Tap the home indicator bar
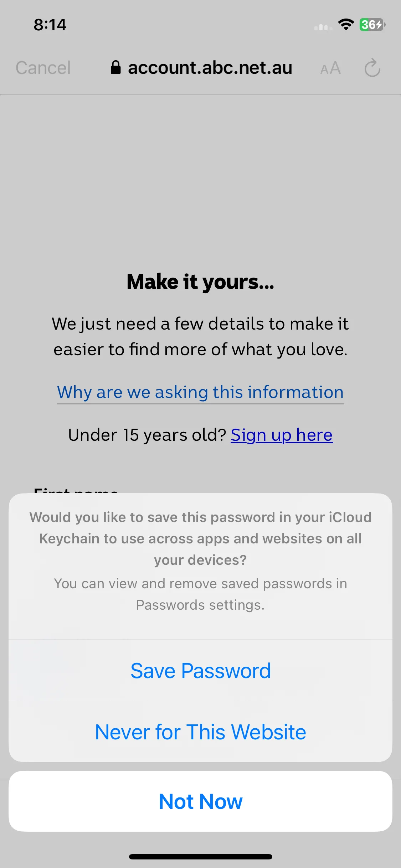The width and height of the screenshot is (401, 868). tap(201, 857)
